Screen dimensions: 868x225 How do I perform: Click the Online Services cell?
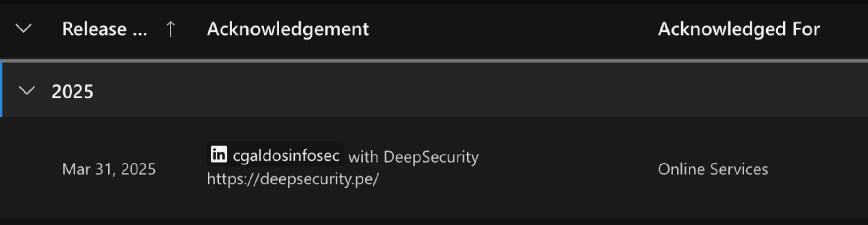click(x=713, y=169)
